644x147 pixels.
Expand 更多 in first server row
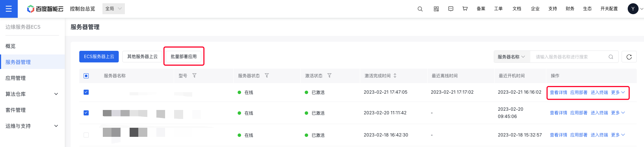point(618,93)
